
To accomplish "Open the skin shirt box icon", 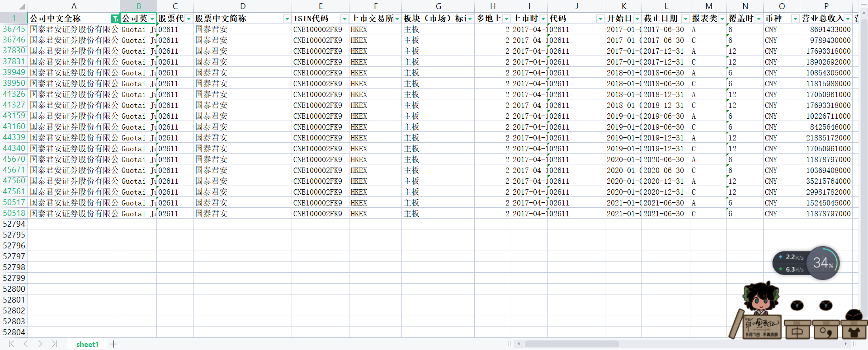I will coord(854,331).
